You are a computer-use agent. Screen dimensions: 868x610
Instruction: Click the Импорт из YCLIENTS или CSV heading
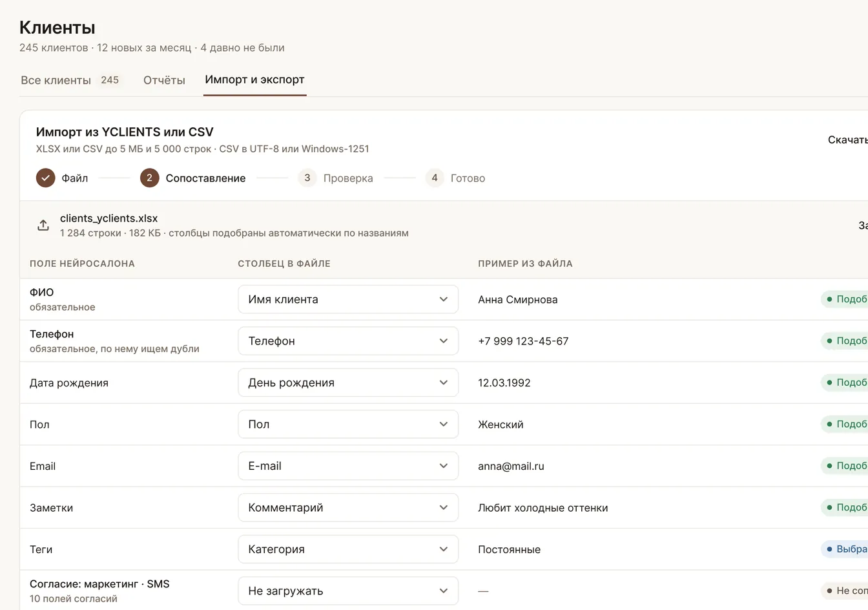[125, 132]
